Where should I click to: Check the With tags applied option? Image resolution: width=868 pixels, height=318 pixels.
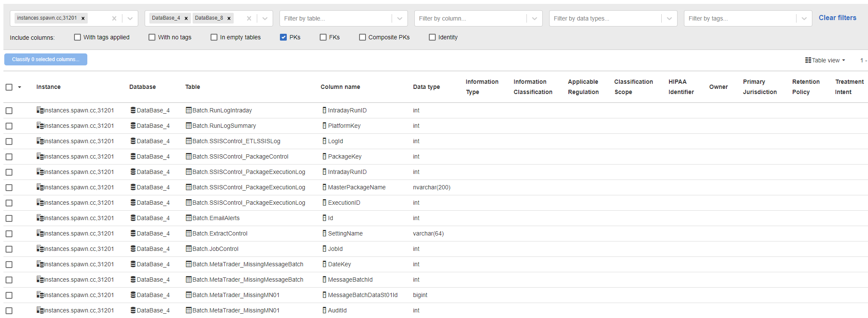(x=77, y=37)
